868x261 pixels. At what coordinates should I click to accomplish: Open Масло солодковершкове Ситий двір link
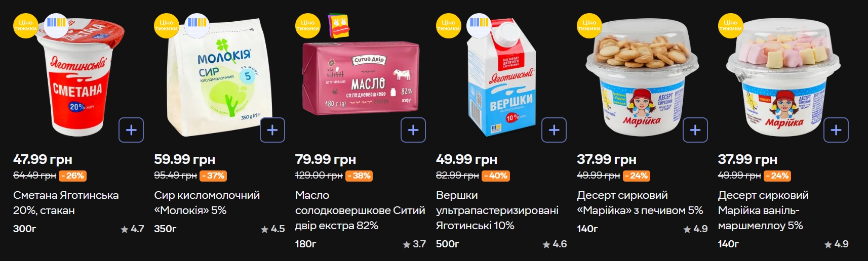click(360, 210)
